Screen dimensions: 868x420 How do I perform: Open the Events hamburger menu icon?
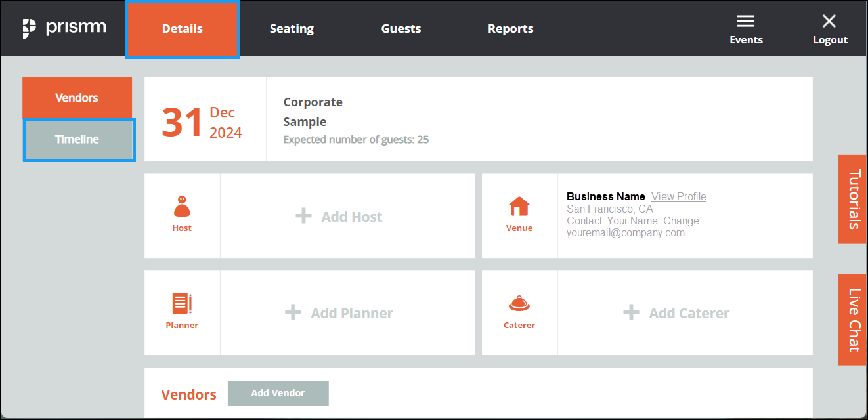[745, 21]
